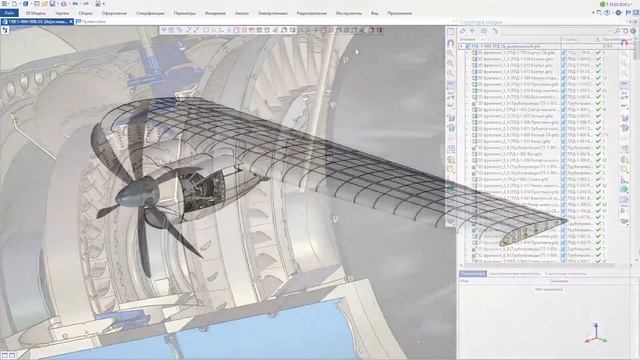Select the Сборка ribbon tab

(x=85, y=13)
